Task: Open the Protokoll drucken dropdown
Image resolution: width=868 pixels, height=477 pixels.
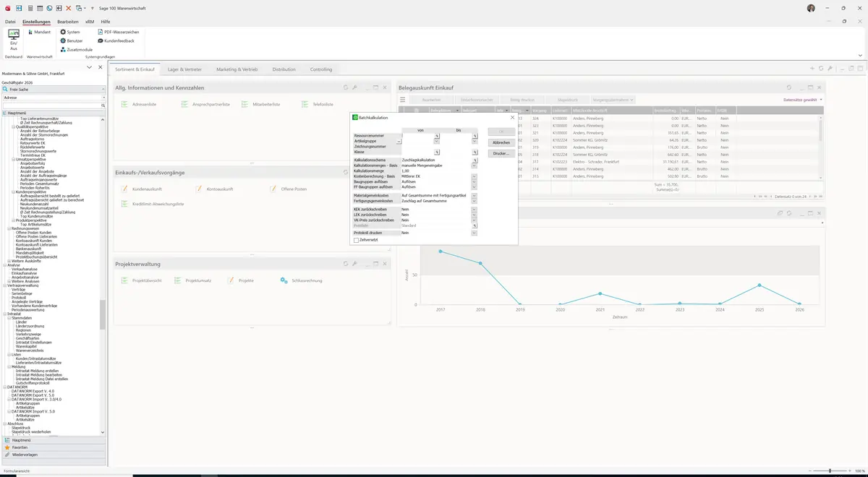Action: [475, 233]
